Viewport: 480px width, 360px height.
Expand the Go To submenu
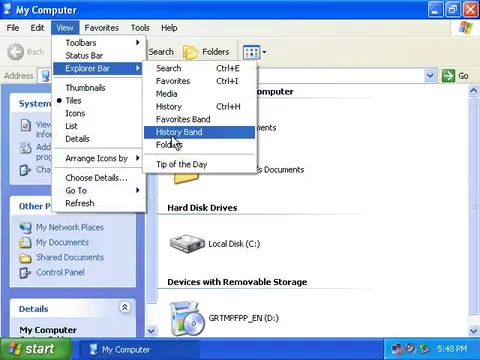coord(99,190)
